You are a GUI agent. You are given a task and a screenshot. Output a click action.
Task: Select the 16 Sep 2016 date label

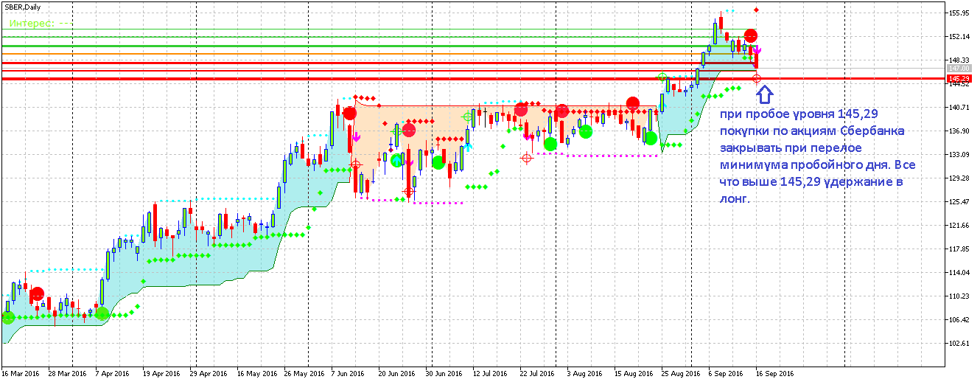tap(775, 373)
